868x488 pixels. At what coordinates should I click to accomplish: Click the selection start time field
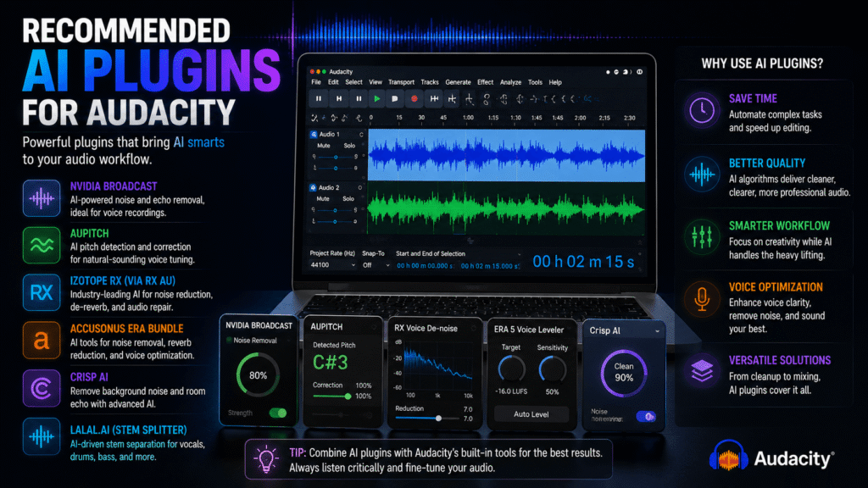pyautogui.click(x=426, y=266)
